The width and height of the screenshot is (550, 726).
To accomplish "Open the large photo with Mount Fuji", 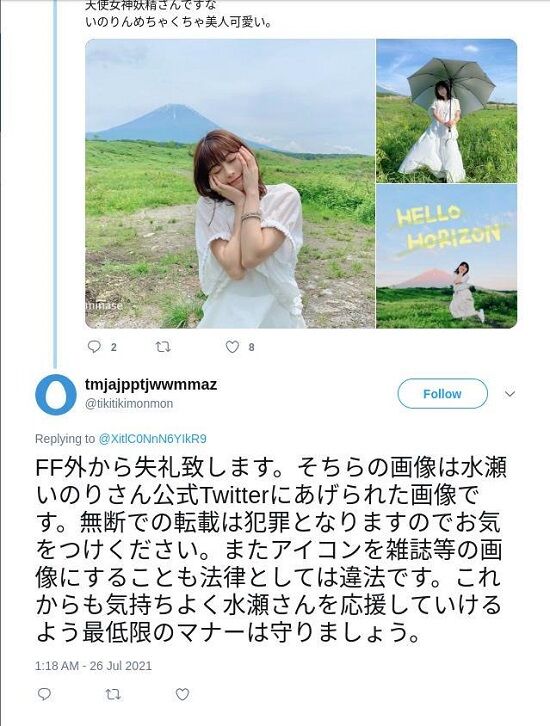I will click(230, 183).
